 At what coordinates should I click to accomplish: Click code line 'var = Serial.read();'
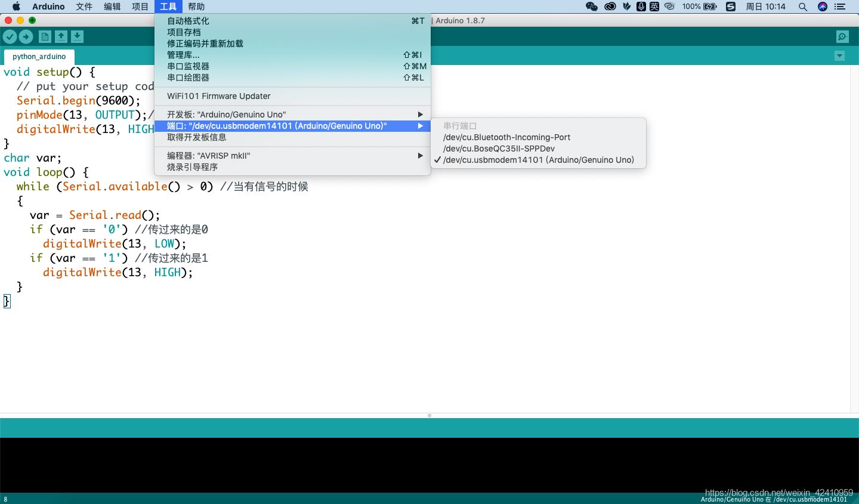pyautogui.click(x=95, y=215)
